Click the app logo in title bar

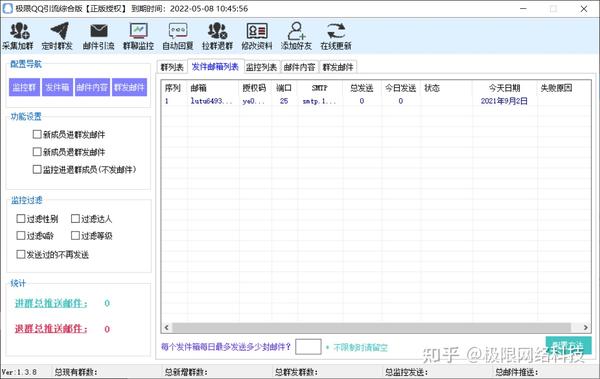(x=7, y=8)
